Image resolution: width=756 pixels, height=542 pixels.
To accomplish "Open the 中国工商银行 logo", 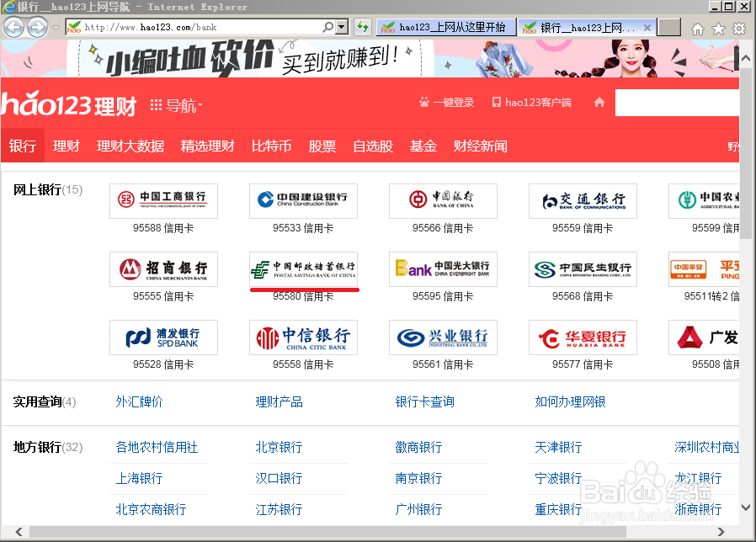I will (x=163, y=200).
